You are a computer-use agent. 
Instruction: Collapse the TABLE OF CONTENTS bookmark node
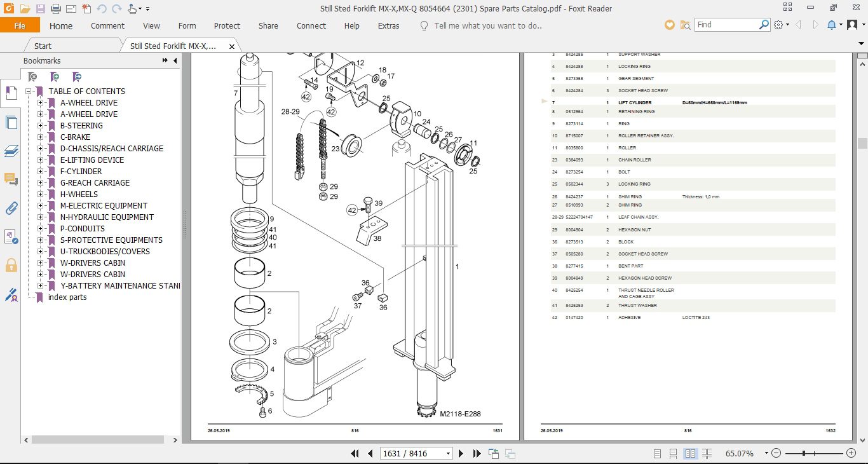[29, 92]
